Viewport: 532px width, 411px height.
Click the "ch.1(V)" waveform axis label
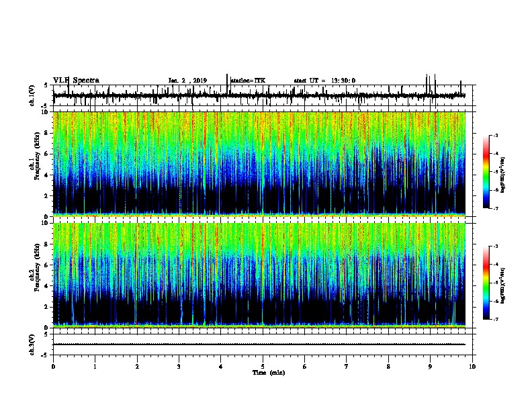pos(32,95)
